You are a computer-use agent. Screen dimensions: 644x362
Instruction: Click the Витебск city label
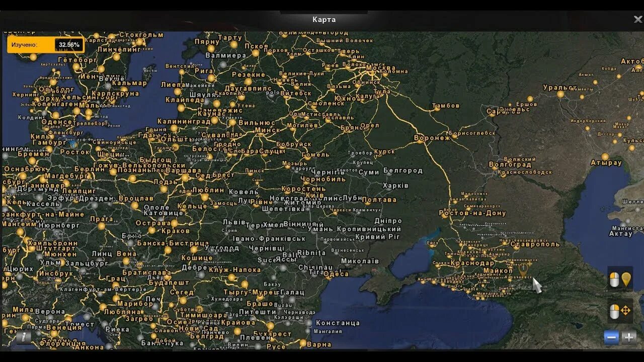(296, 93)
